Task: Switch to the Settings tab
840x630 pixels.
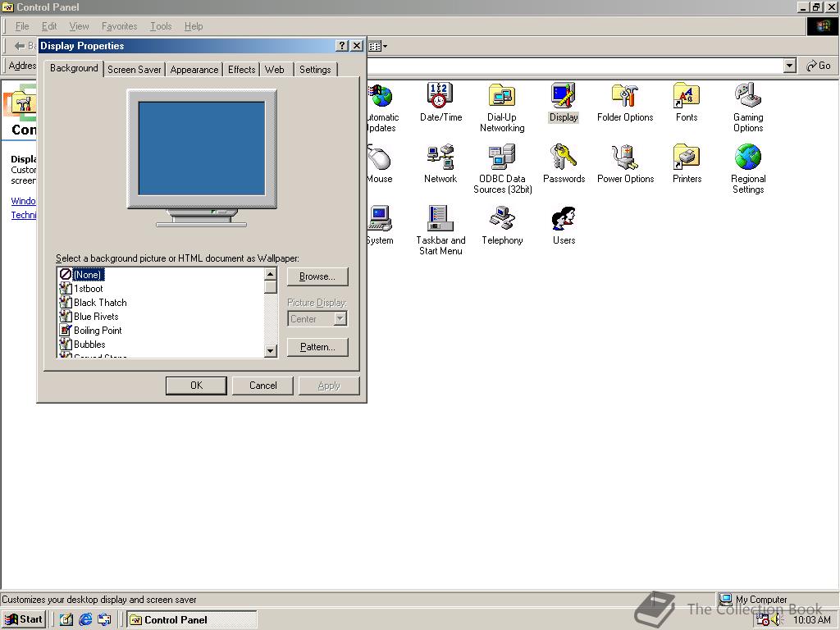Action: (315, 70)
